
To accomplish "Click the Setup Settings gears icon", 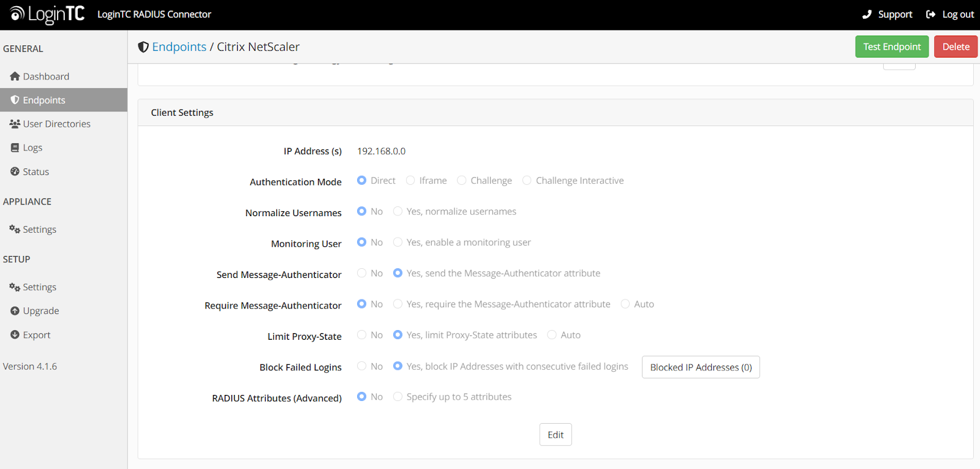I will click(15, 287).
